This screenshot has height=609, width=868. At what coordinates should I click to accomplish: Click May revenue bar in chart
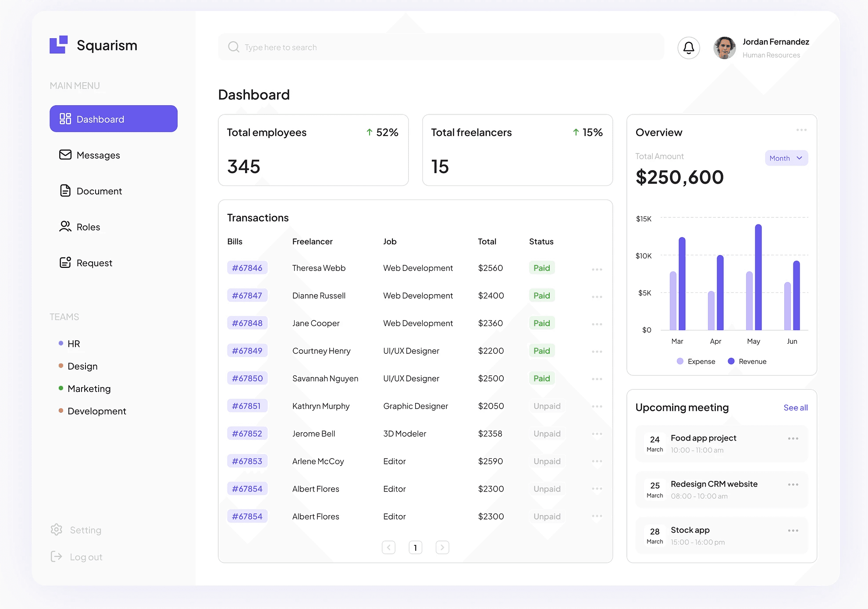point(758,277)
